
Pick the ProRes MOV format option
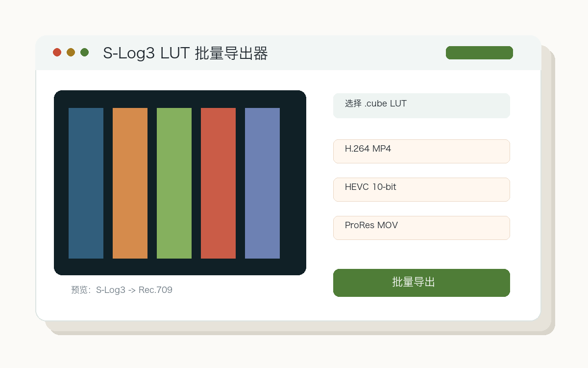click(421, 228)
